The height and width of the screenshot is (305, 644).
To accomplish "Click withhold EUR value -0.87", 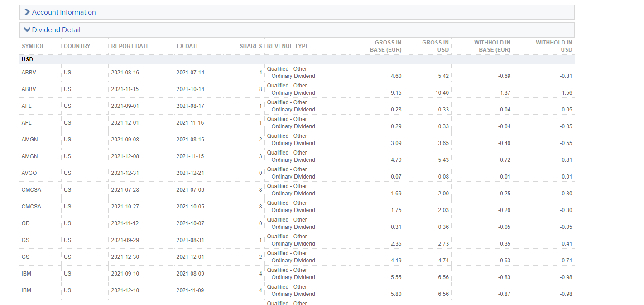I will coord(505,294).
